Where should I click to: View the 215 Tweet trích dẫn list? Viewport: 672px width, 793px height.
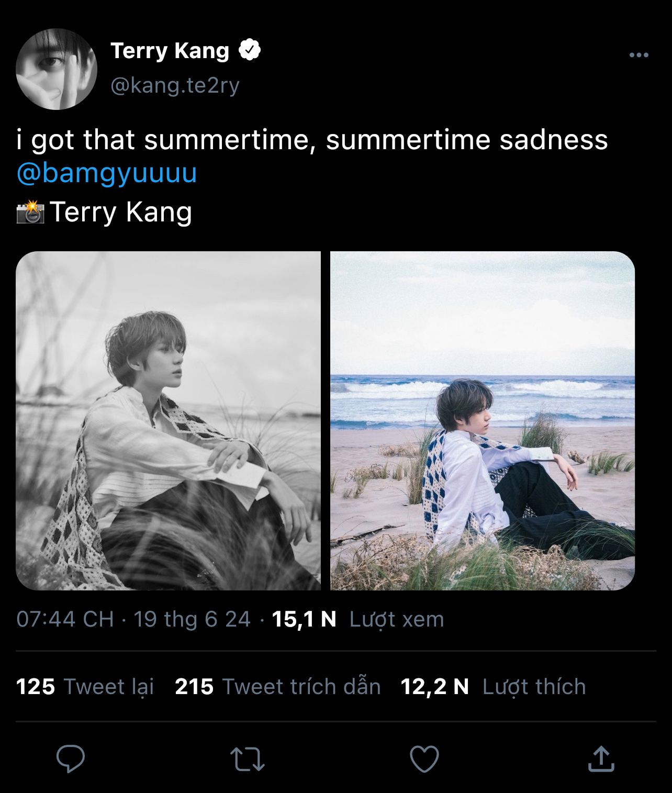277,687
